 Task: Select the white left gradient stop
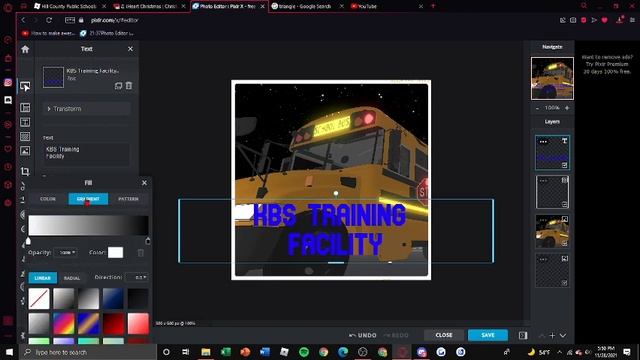click(28, 241)
